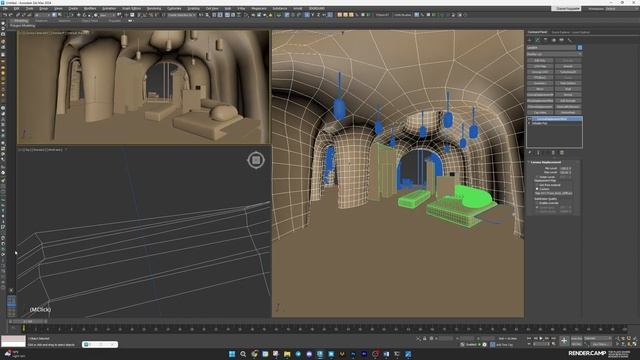This screenshot has height=360, width=640.
Task: Open the Rendering menu
Action: (x=154, y=8)
